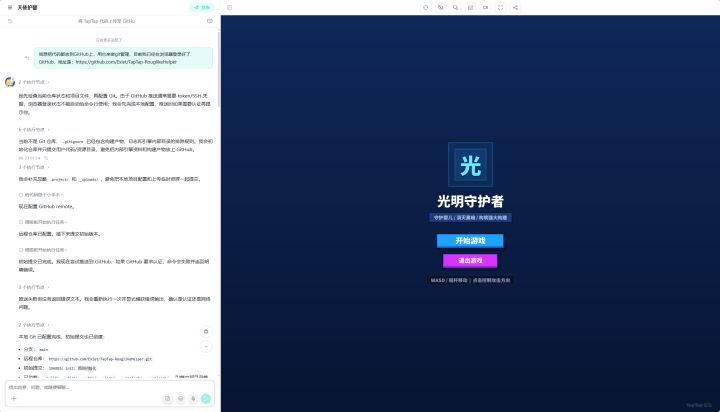Expand the step row above "远程仓库已配置" line
Image resolution: width=720 pixels, height=412 pixels.
coord(43,222)
